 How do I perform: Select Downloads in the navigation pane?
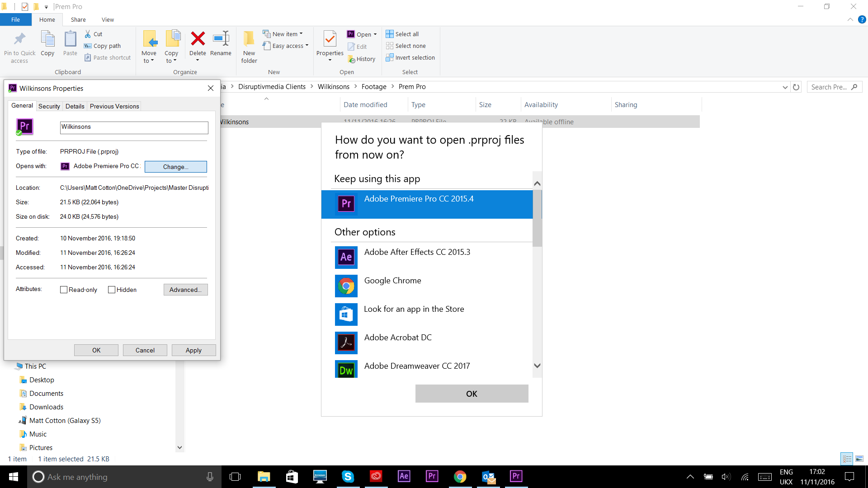(x=46, y=407)
